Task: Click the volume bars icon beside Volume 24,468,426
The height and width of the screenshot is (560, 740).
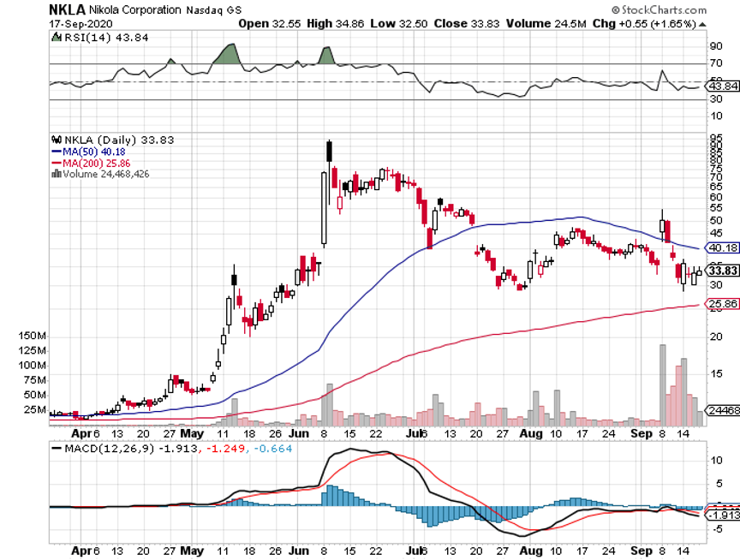Action: point(57,174)
